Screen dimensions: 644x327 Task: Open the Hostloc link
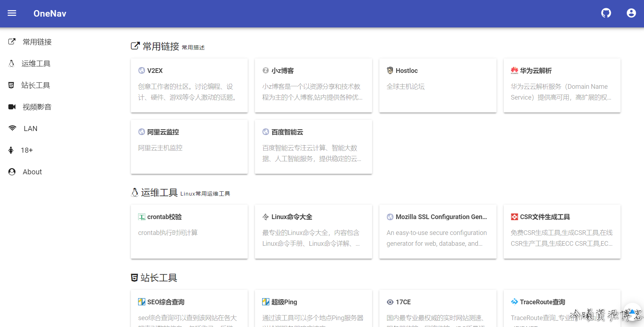click(438, 86)
